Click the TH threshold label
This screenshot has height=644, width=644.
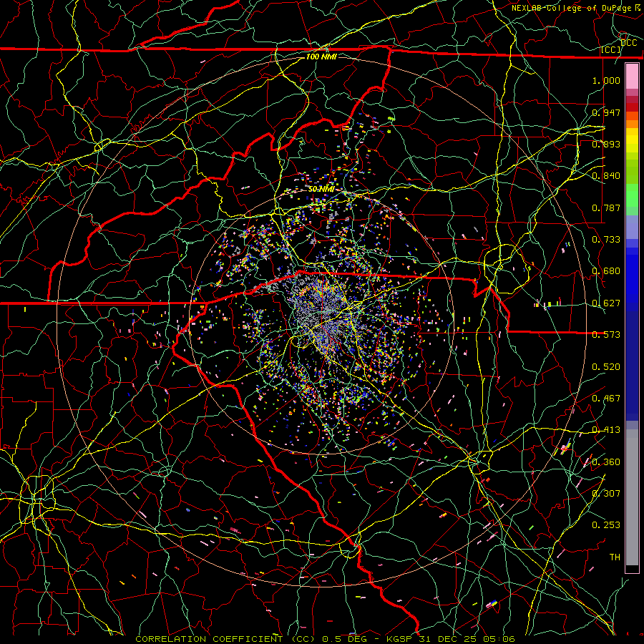coord(615,557)
